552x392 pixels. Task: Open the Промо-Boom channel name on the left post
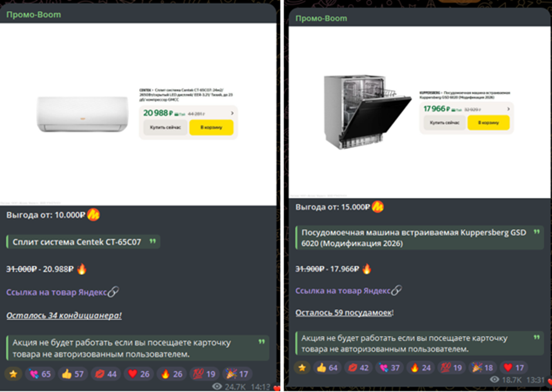tap(33, 15)
